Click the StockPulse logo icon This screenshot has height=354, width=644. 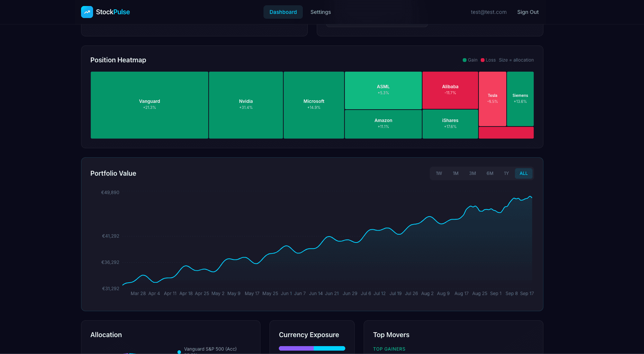coord(87,12)
